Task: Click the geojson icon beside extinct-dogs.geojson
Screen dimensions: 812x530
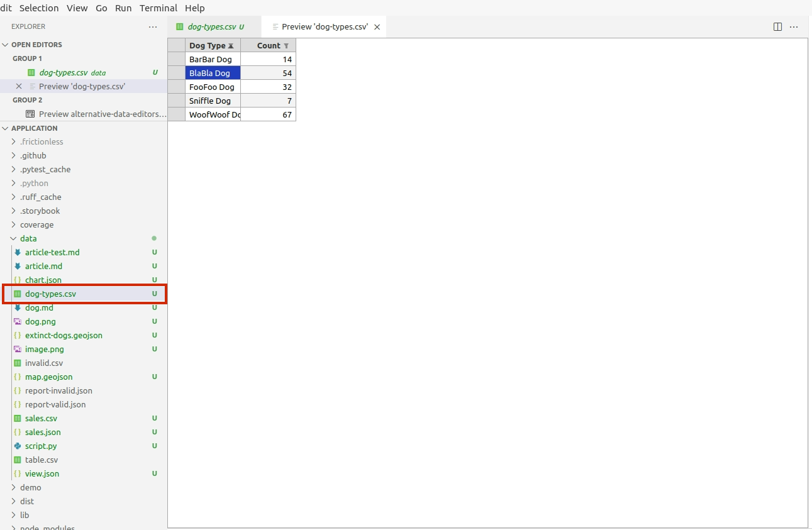Action: click(17, 335)
